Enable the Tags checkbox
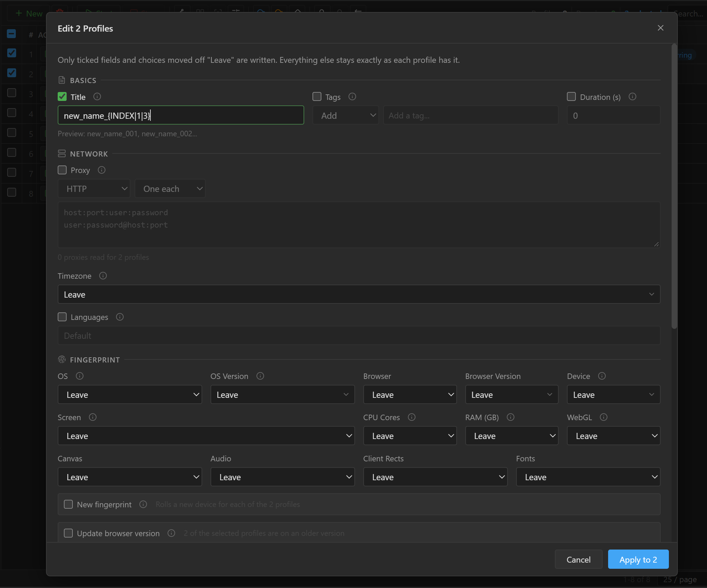 317,97
